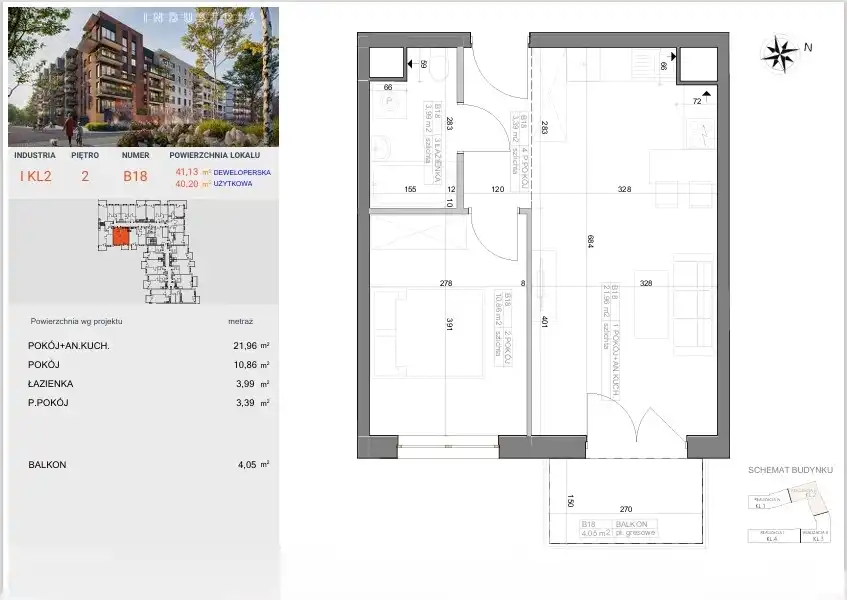847x600 pixels.
Task: Select KL 4 section in building schematic
Action: [770, 537]
